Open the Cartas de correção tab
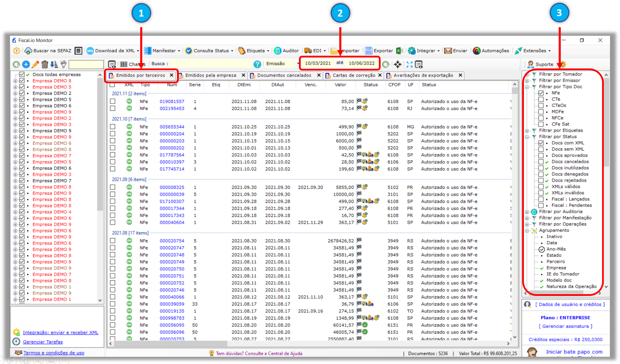This screenshot has width=620, height=364. (354, 75)
